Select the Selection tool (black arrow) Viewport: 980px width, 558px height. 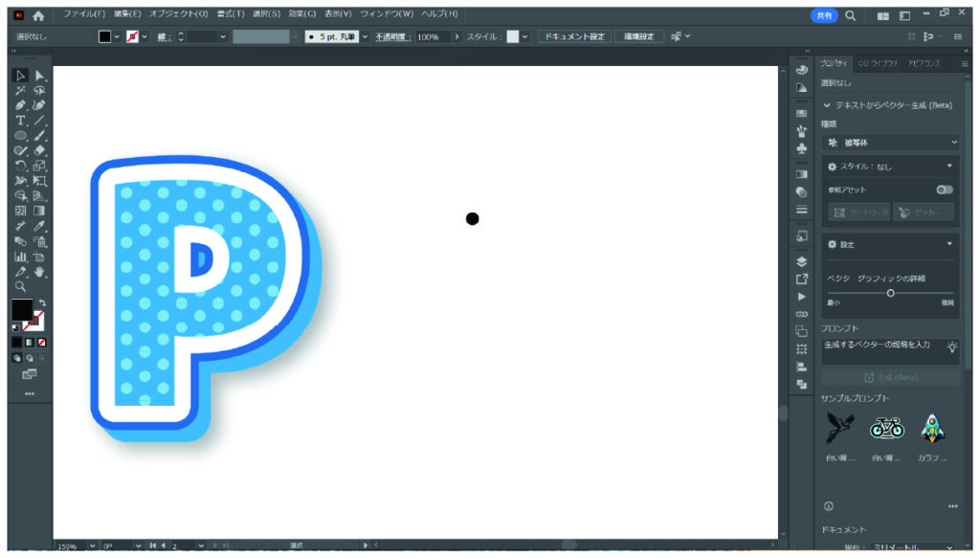pos(20,76)
